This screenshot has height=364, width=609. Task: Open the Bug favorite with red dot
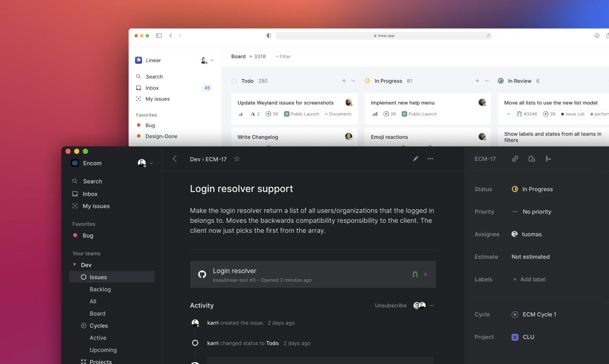(88, 236)
